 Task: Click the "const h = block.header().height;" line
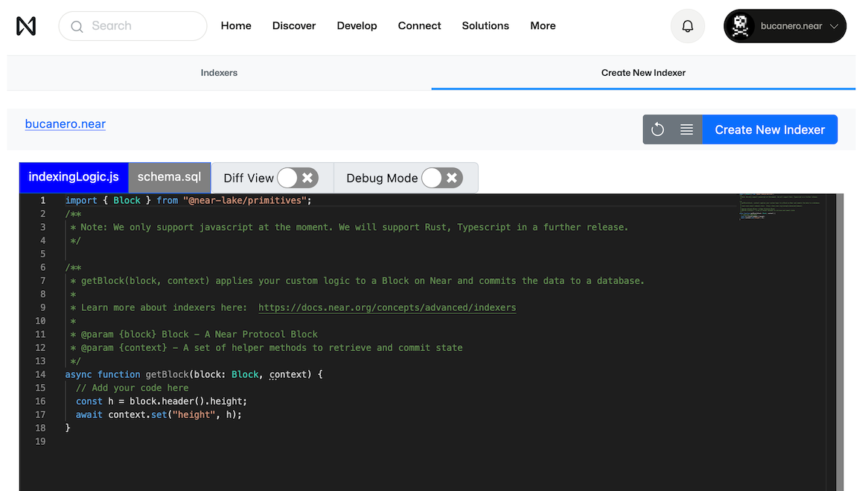pyautogui.click(x=161, y=401)
